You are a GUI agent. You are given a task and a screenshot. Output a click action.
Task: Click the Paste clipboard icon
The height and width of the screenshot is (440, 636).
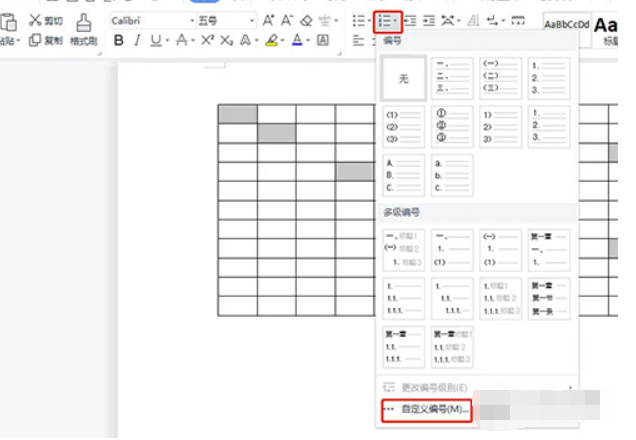coord(8,22)
